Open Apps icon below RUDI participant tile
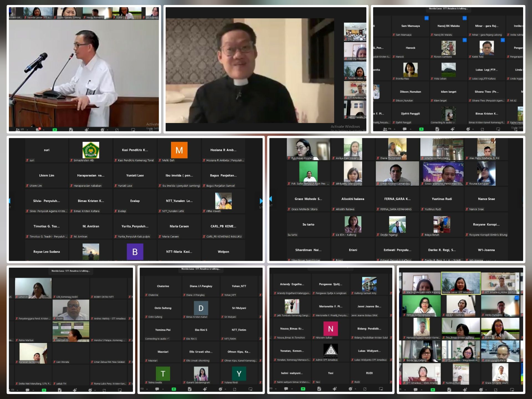Viewport: 532px width, 399px height. tap(365, 389)
